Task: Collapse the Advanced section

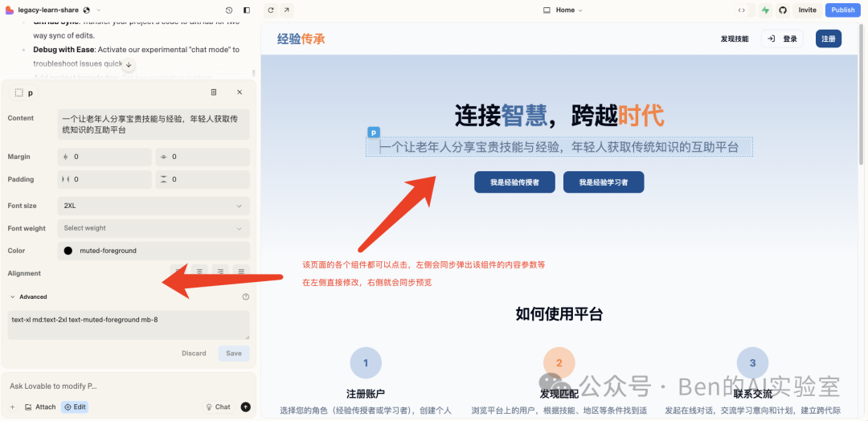Action: pos(28,296)
